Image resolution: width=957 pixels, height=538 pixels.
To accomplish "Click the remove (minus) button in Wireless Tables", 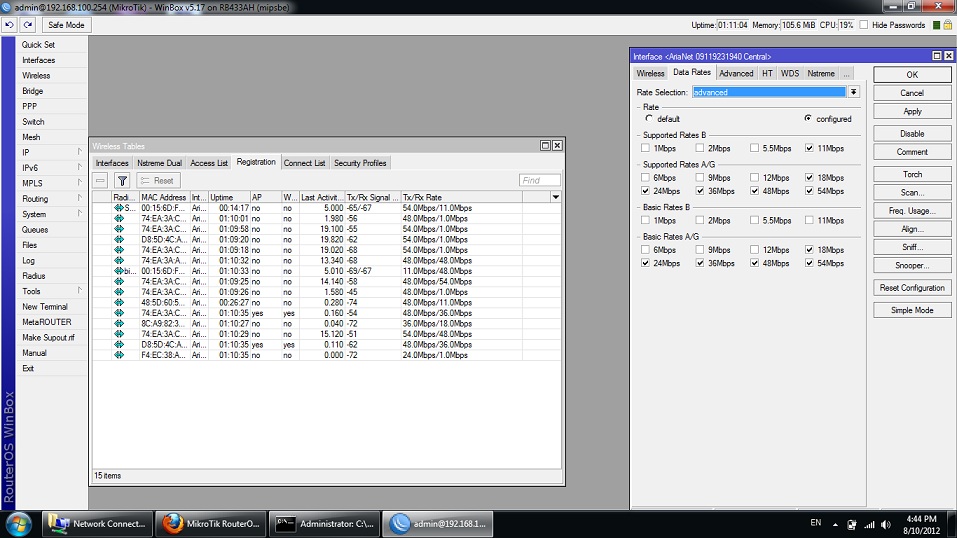I will coord(101,181).
